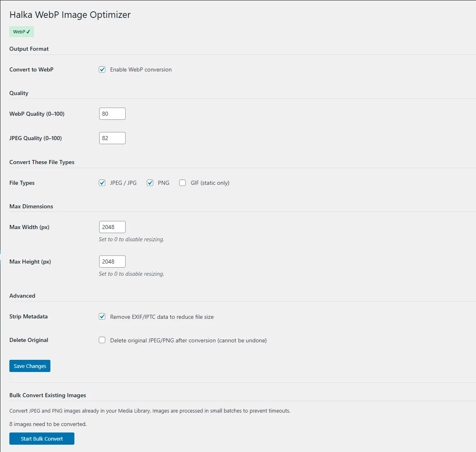Uncheck the JPEG / JPG file type
This screenshot has width=476, height=452.
point(102,183)
